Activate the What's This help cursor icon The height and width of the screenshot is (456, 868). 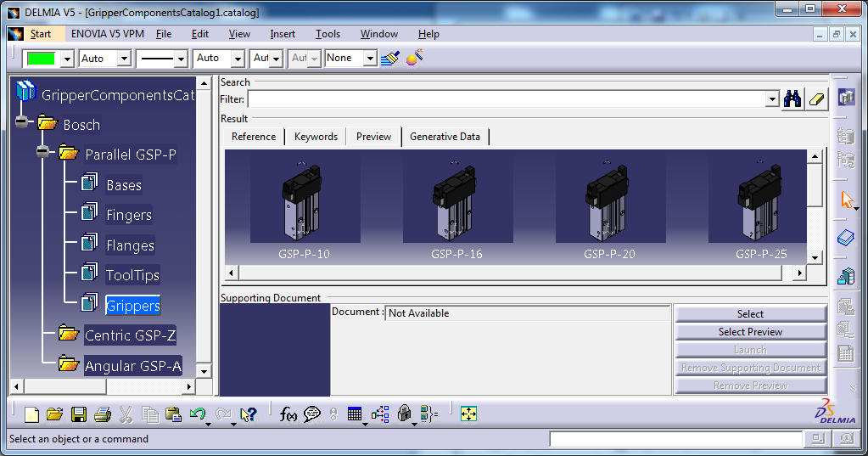click(249, 414)
